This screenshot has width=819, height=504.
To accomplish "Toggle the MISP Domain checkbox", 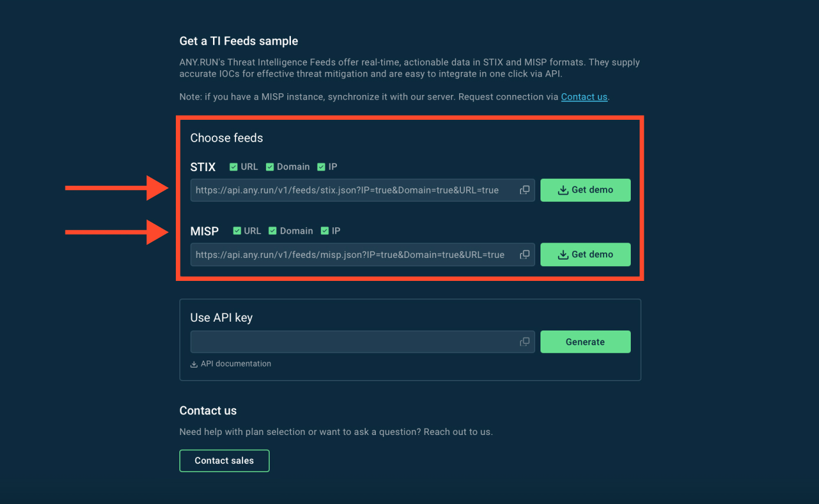I will [273, 231].
